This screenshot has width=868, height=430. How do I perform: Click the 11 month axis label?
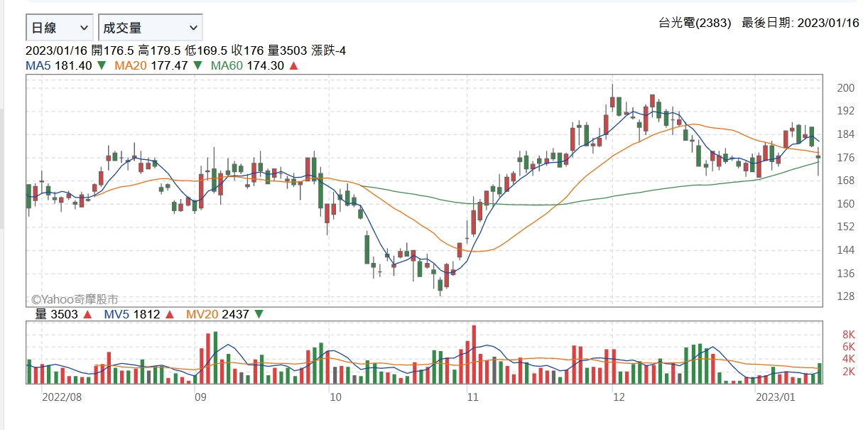[x=473, y=396]
